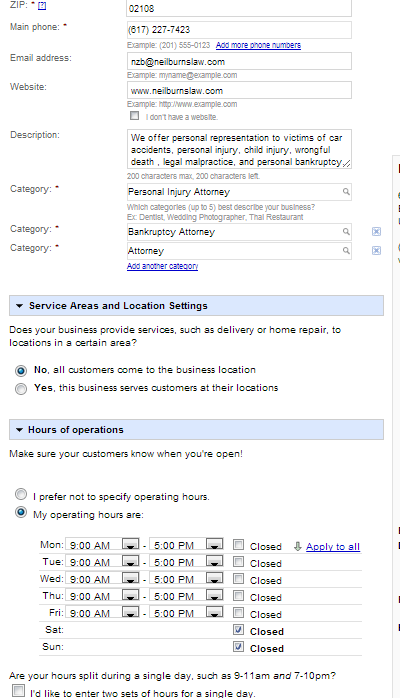Viewport: 400px width, 698px height.
Task: Choose I prefer not to specify operating hours
Action: click(x=21, y=494)
